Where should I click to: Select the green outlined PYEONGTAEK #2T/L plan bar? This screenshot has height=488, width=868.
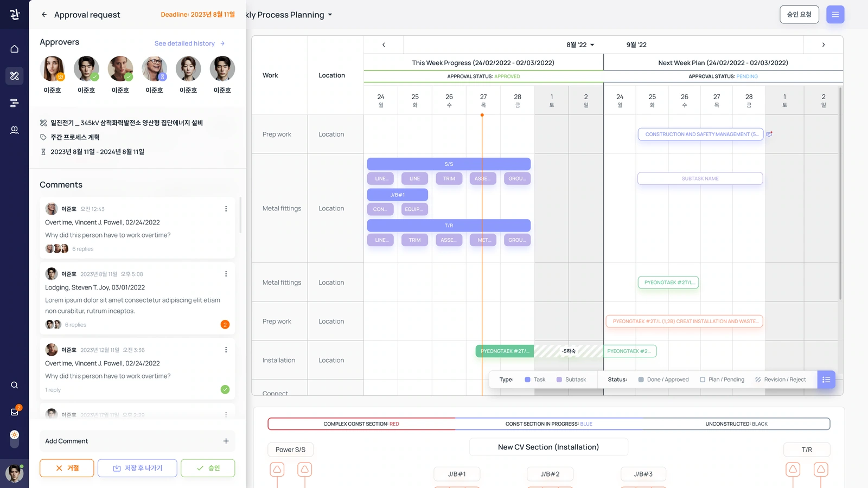[x=668, y=282]
